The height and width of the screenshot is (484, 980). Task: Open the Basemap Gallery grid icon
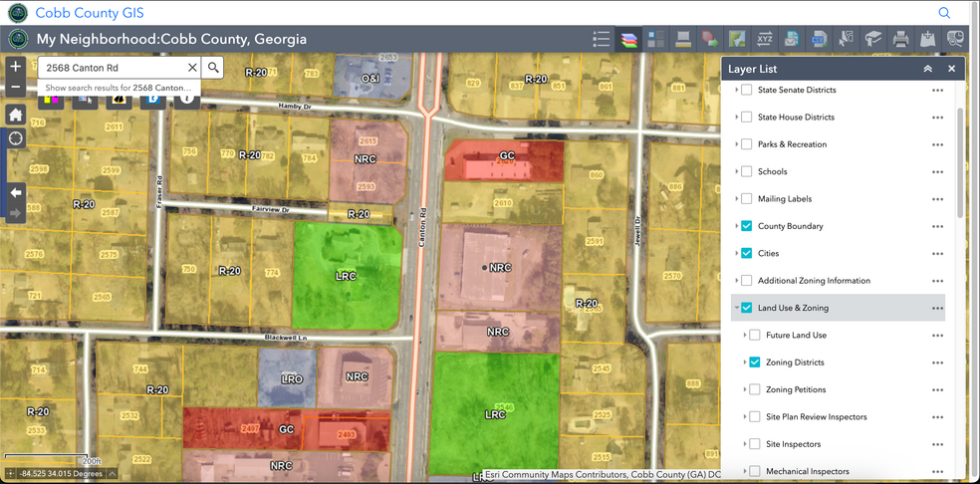tap(655, 40)
